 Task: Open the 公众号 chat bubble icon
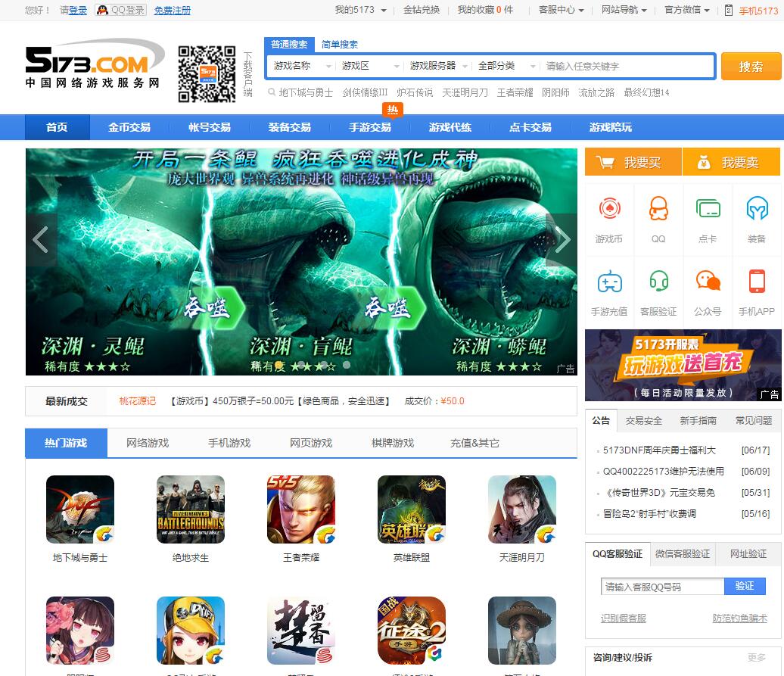[x=708, y=281]
